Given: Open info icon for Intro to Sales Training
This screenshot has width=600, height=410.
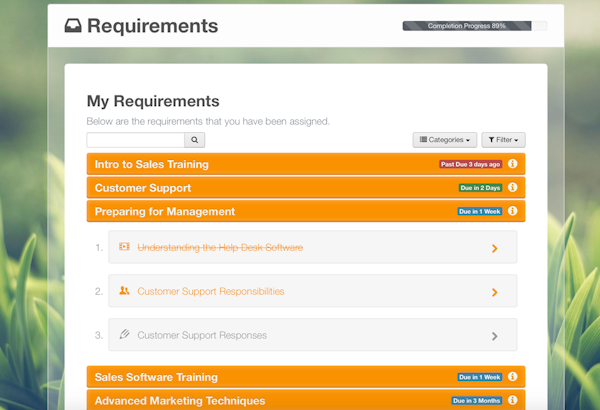Looking at the screenshot, I should tap(512, 164).
